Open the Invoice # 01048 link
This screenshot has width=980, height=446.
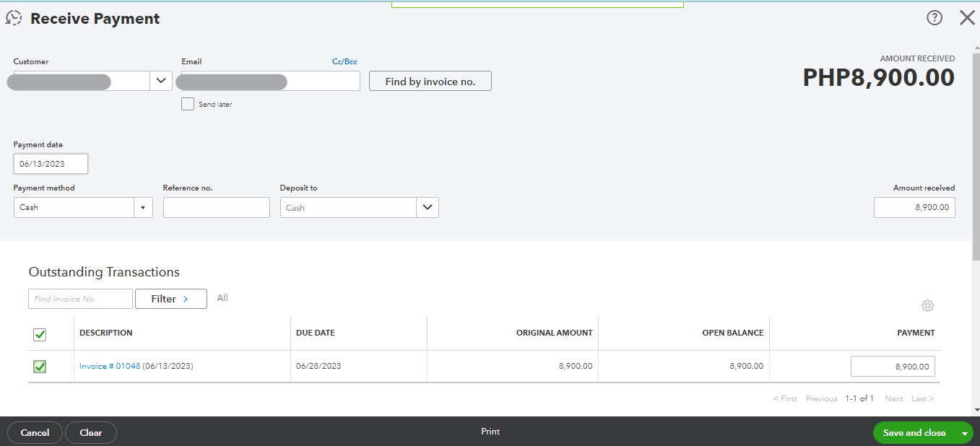110,366
